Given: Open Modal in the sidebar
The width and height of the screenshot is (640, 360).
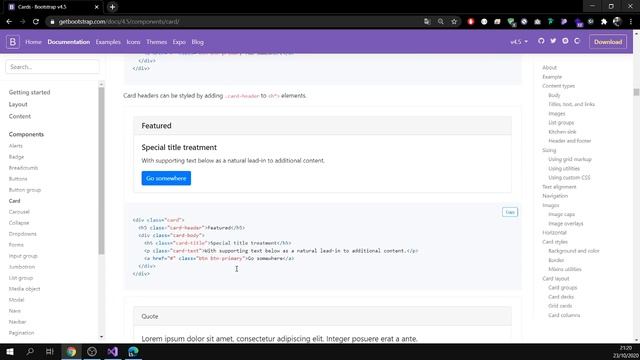Looking at the screenshot, I should 16,300.
